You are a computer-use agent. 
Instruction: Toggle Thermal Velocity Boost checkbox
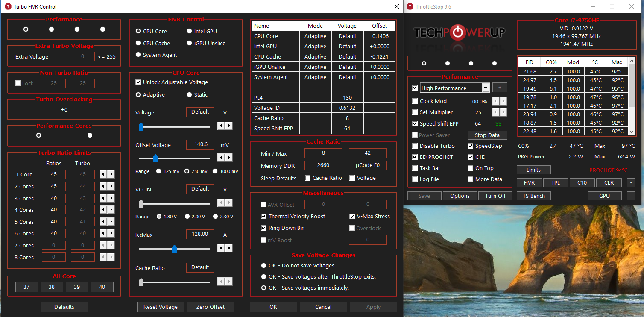(x=264, y=217)
